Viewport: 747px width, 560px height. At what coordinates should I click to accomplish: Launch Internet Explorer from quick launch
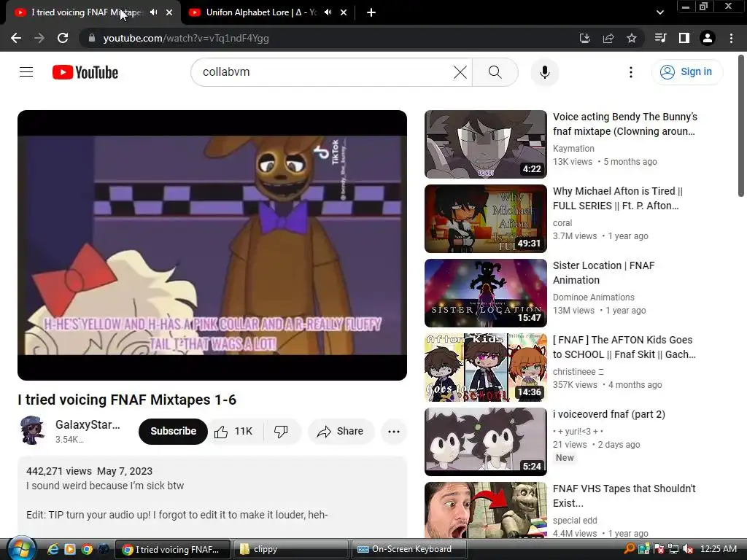53,549
